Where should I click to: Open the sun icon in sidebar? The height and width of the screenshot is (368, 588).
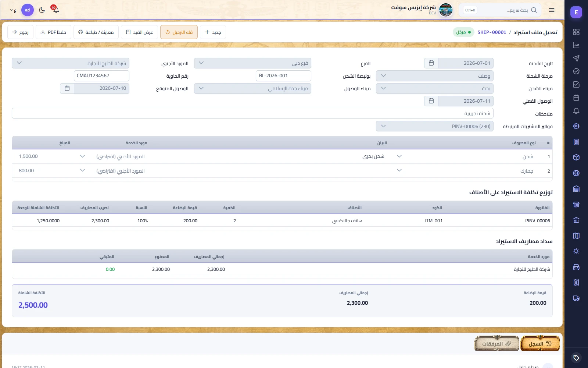(x=576, y=251)
